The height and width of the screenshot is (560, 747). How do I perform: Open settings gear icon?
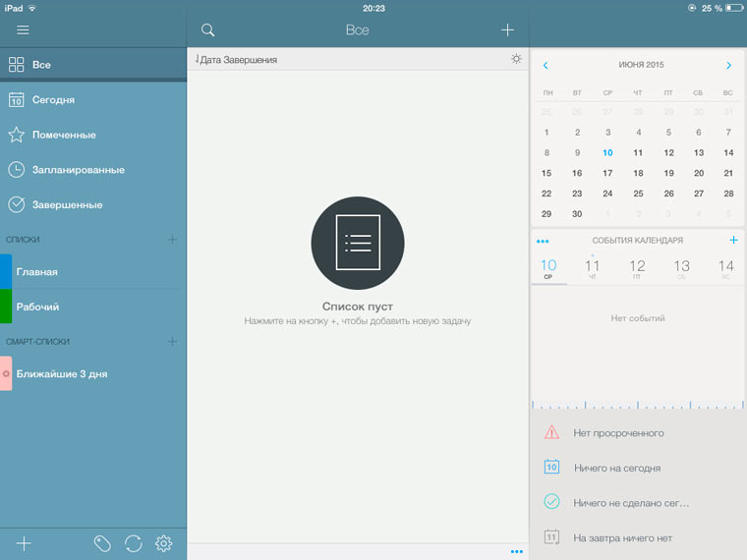pyautogui.click(x=164, y=543)
